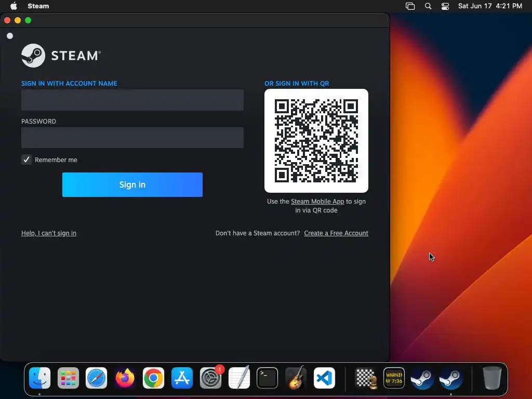Viewport: 532px width, 399px height.
Task: Focus the account name input field
Action: tap(132, 100)
